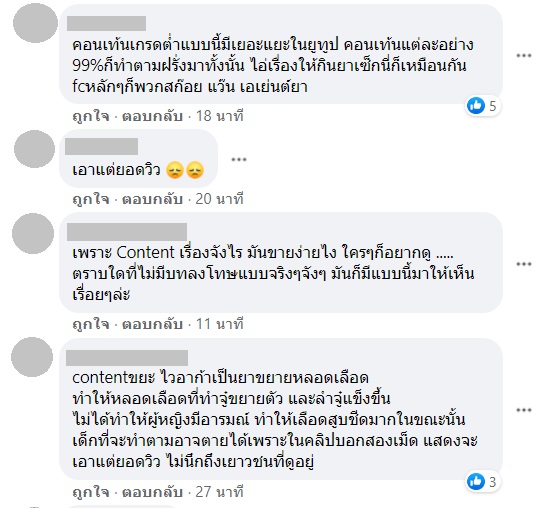Open second commenter's avatar
This screenshot has width=549, height=508.
[34, 149]
